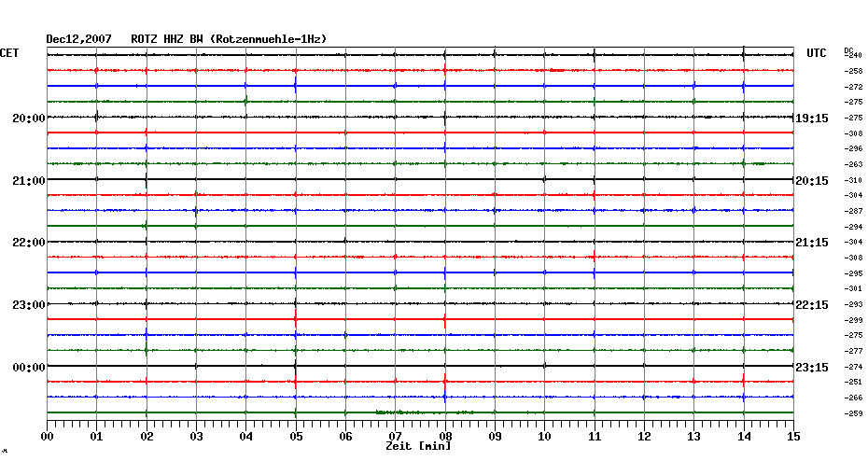Click minute tick label '02' on time axis
This screenshot has height=461, width=868.
[147, 437]
